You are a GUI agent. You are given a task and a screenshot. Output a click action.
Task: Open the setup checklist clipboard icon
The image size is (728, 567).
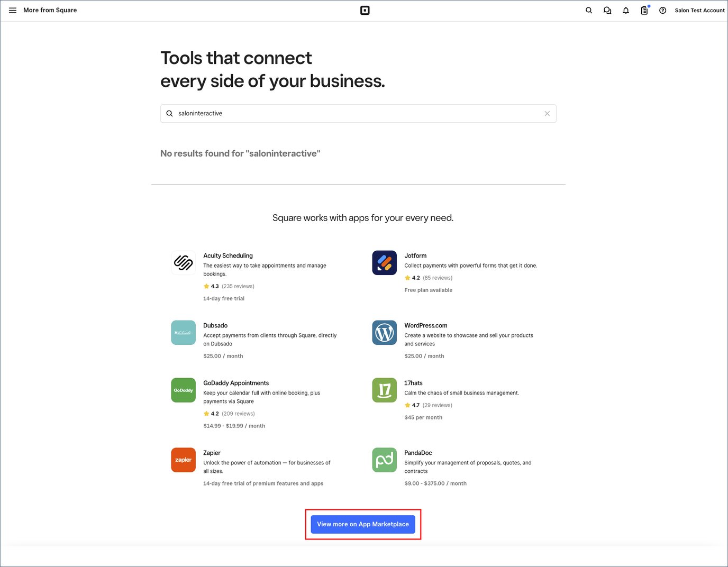[644, 11]
